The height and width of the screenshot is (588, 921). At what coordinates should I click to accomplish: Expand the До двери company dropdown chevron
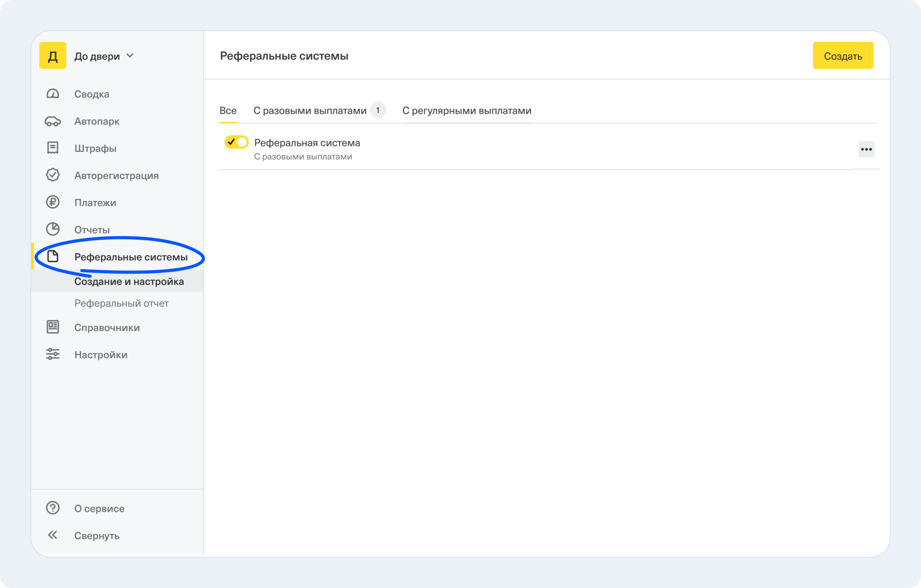tap(130, 56)
